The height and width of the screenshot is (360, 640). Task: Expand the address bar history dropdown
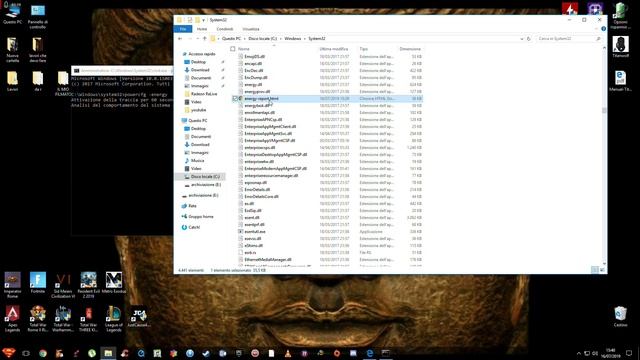(x=521, y=39)
